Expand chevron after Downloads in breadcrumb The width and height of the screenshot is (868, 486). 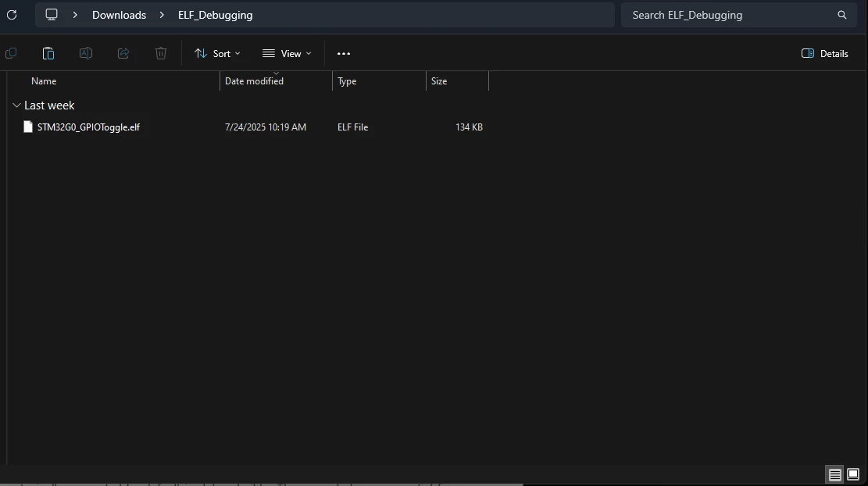(x=162, y=15)
